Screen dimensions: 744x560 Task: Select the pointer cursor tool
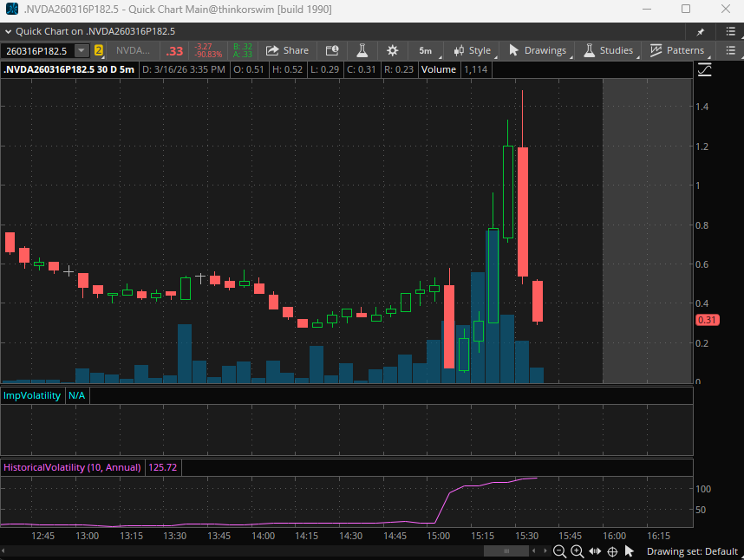(630, 551)
